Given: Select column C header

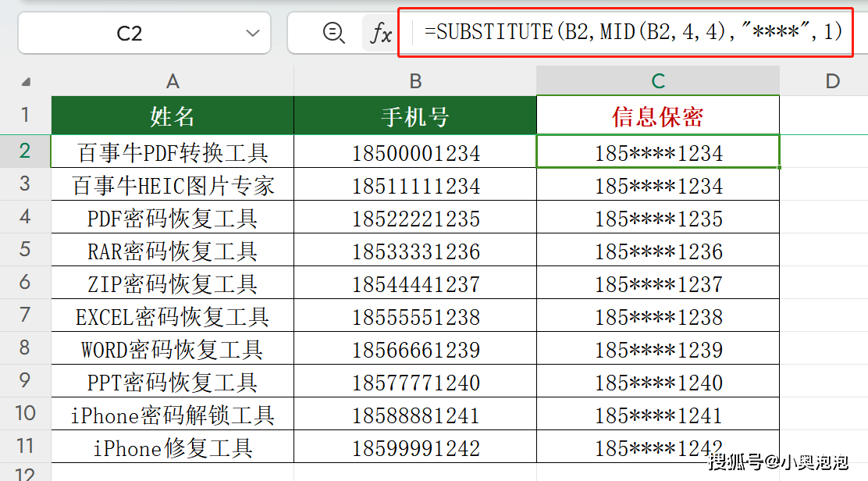Looking at the screenshot, I should click(x=658, y=81).
